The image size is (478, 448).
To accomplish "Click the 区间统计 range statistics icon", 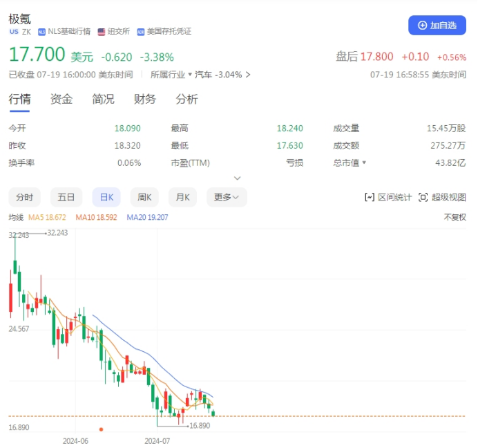I will click(x=370, y=197).
